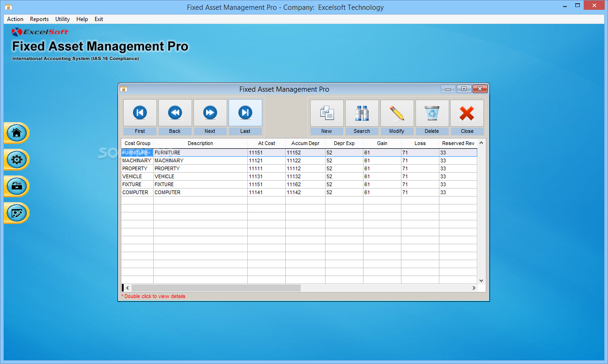Open the edit-note sidebar icon
608x364 pixels.
tap(16, 213)
